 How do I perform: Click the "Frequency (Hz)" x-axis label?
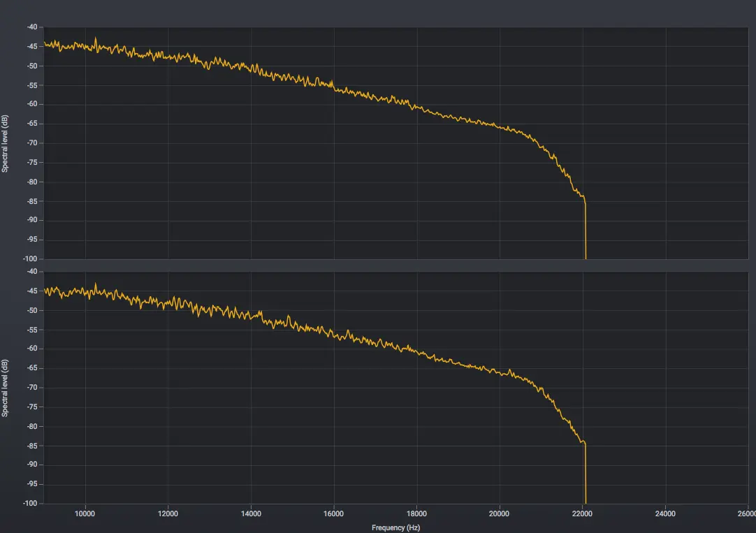395,527
